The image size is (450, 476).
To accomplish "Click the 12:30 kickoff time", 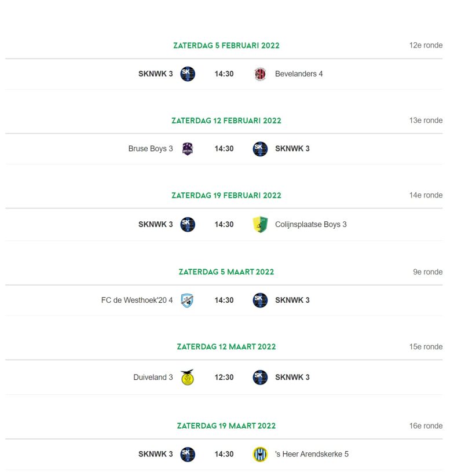I will pos(224,378).
